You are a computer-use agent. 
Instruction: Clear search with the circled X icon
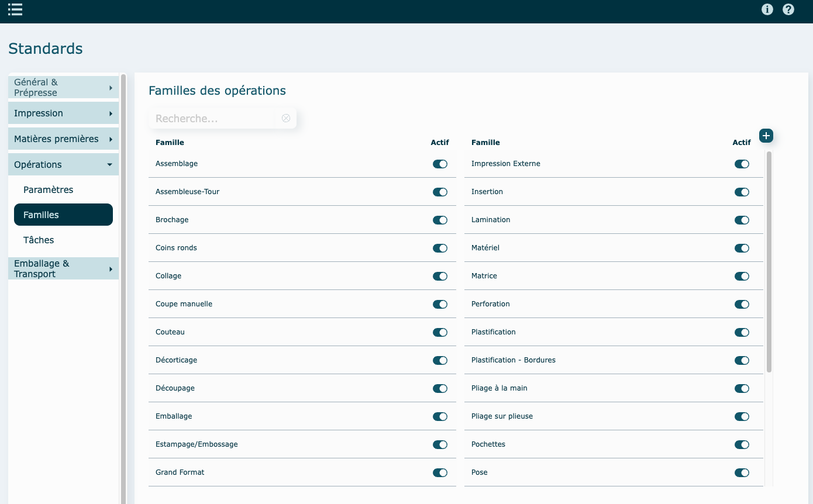(x=286, y=118)
